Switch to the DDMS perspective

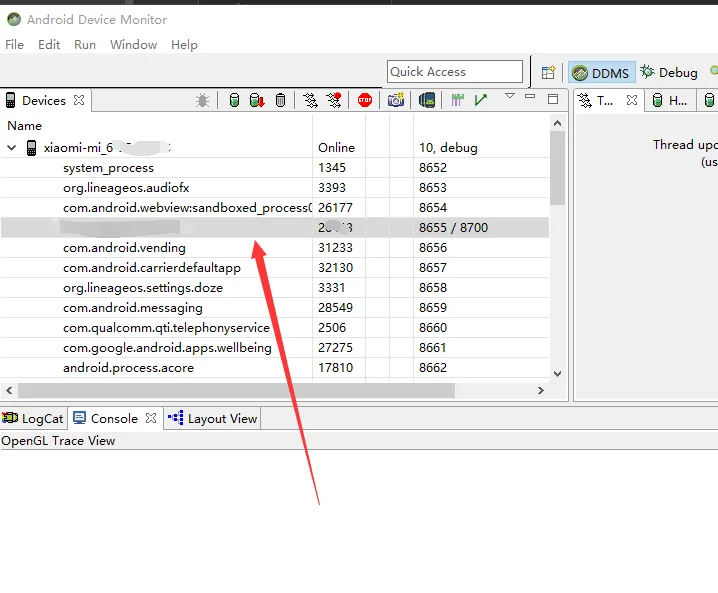tap(601, 72)
